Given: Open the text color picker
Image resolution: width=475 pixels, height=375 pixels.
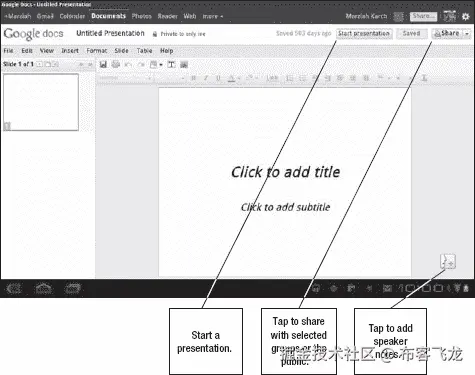Looking at the screenshot, I should (x=233, y=78).
